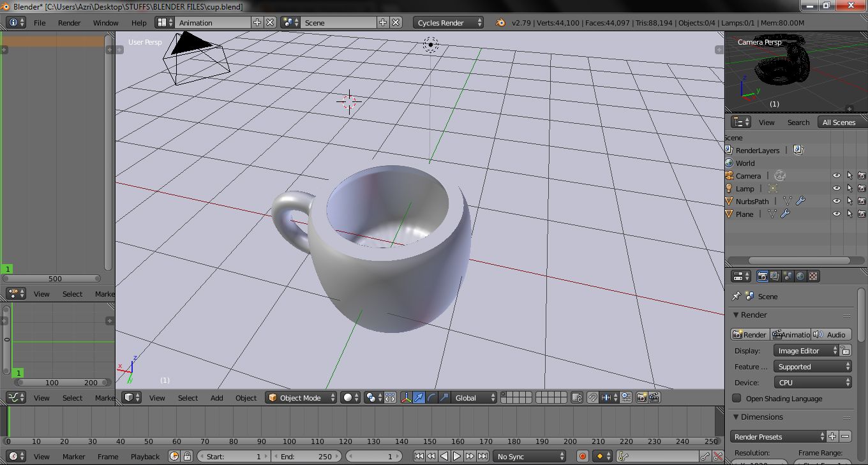Open the Object Mode dropdown
This screenshot has width=868, height=465.
301,397
